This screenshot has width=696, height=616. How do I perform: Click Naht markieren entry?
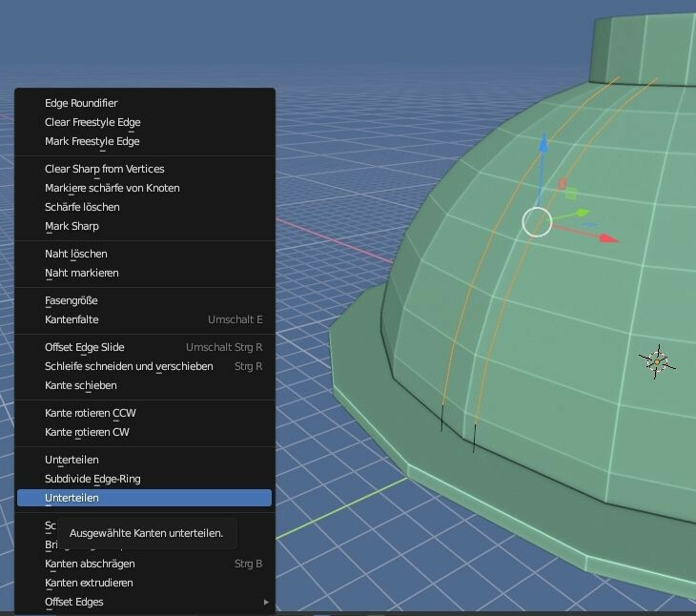(x=144, y=273)
